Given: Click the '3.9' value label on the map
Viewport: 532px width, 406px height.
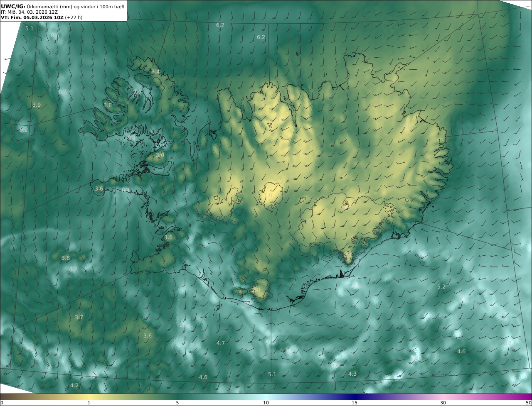Looking at the screenshot, I should [x=37, y=105].
